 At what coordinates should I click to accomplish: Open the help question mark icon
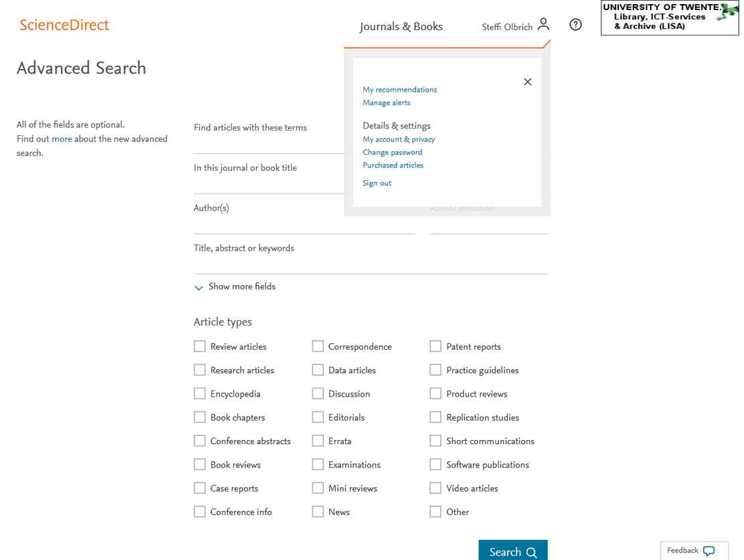576,25
